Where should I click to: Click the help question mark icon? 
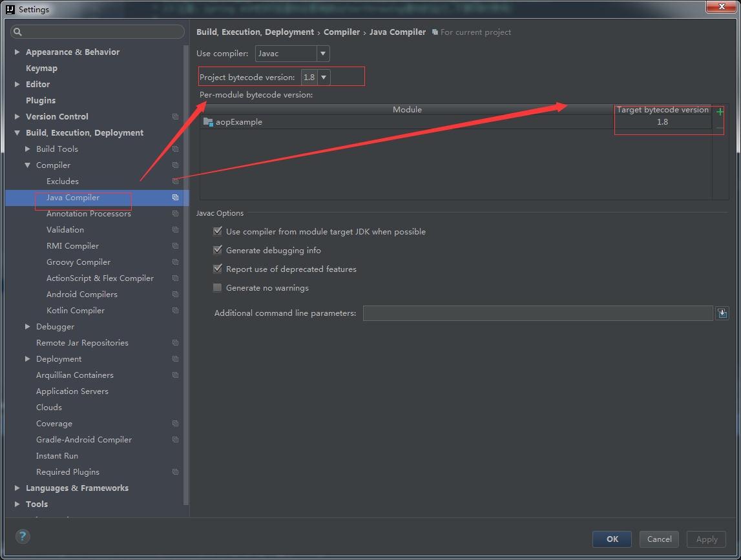23,536
